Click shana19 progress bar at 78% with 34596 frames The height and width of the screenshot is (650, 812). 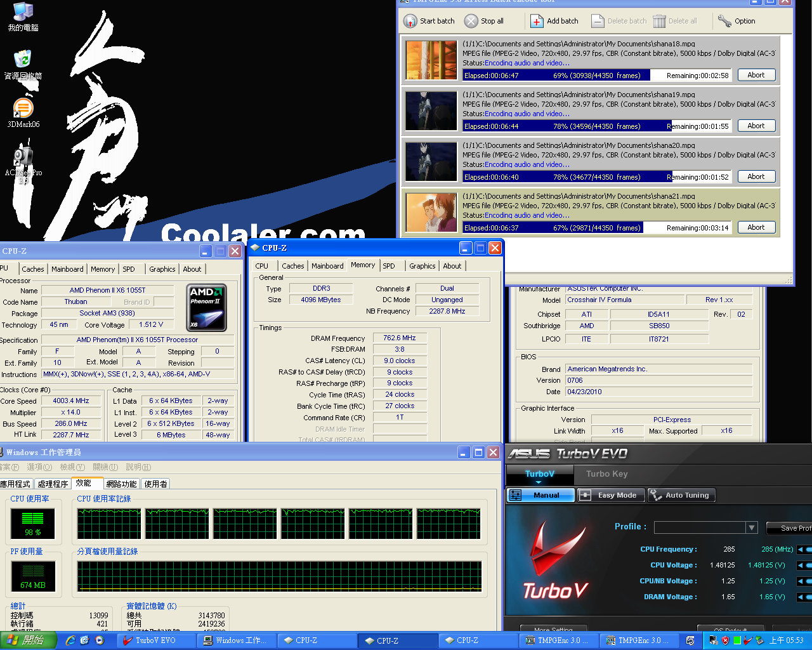pos(597,126)
